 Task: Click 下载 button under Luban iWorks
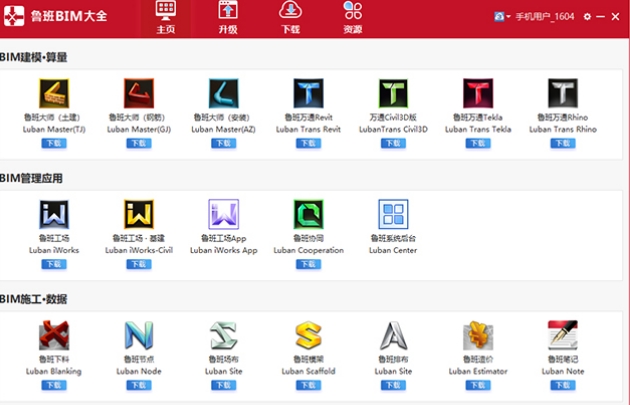click(x=54, y=264)
